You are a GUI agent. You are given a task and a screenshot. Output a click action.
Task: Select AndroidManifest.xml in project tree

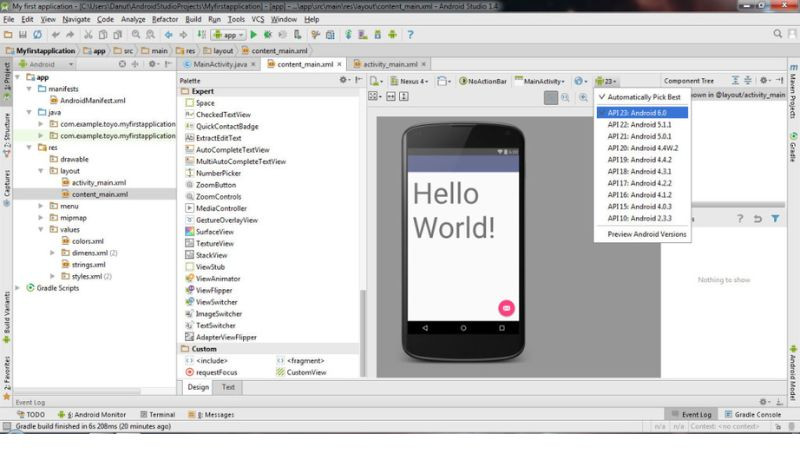87,101
